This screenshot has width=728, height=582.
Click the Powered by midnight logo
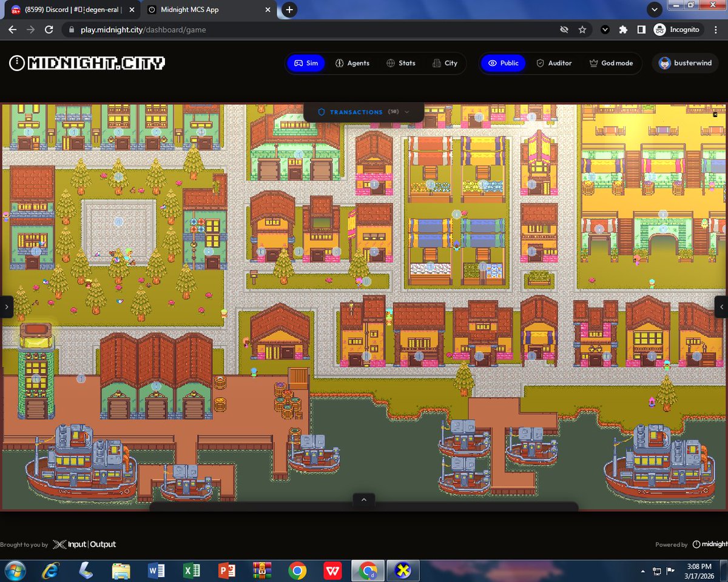(710, 544)
